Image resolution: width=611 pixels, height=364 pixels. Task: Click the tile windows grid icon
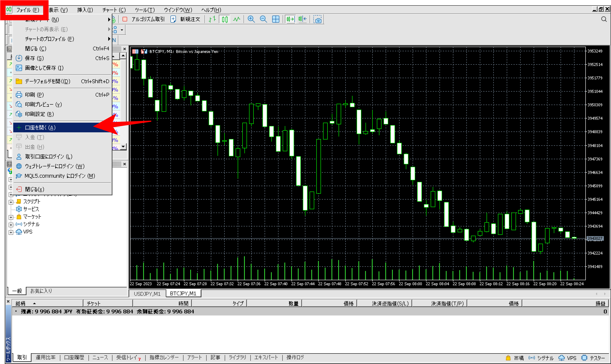(x=276, y=19)
